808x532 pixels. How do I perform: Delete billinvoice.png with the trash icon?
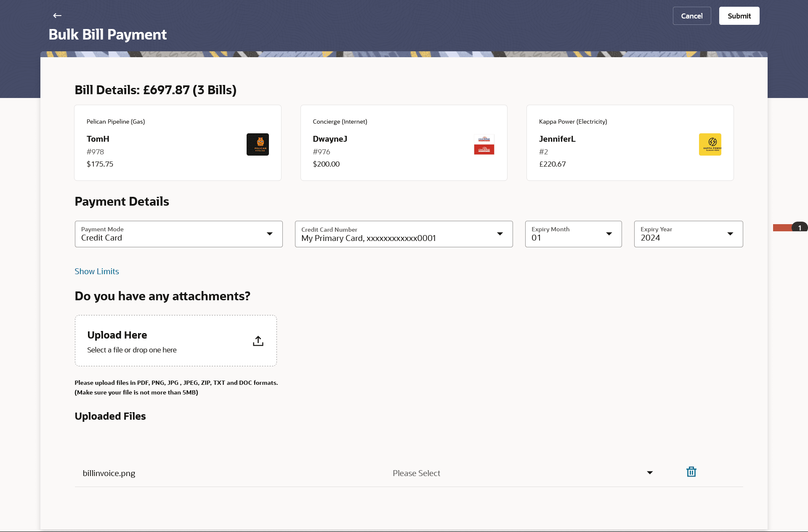point(691,472)
